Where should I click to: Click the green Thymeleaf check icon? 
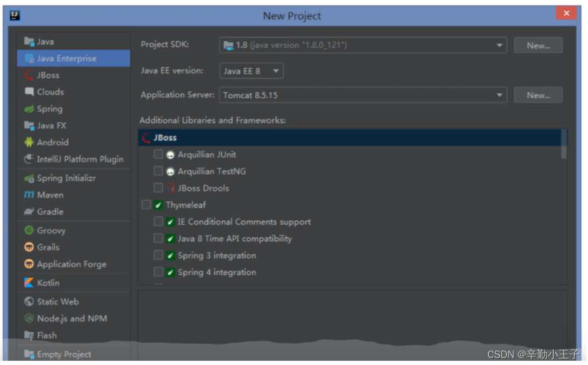pos(158,205)
